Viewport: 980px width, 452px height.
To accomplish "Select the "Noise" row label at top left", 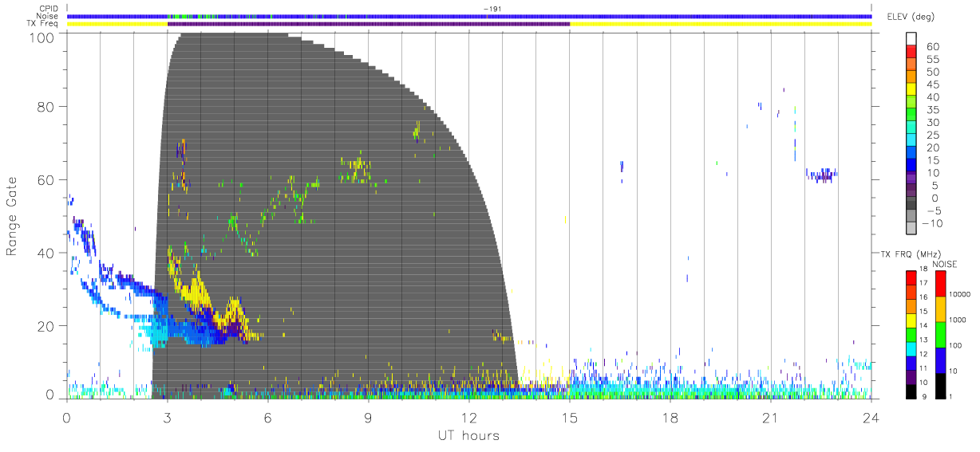I will (49, 16).
